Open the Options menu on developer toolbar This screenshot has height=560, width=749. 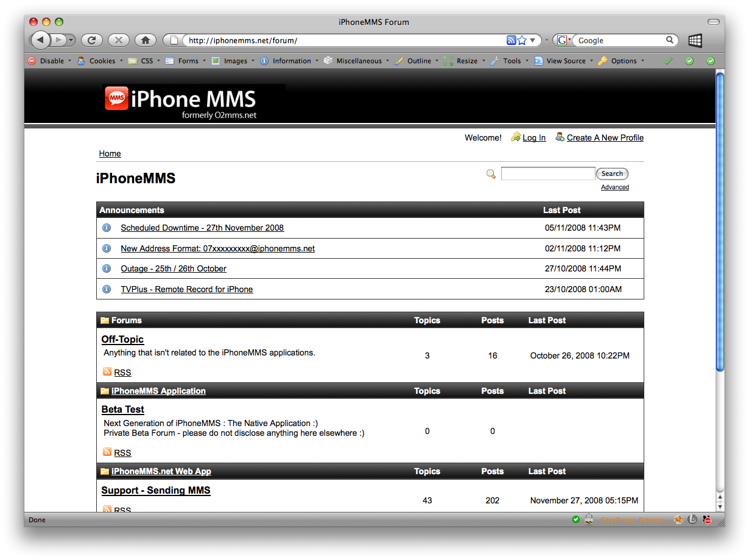click(622, 61)
